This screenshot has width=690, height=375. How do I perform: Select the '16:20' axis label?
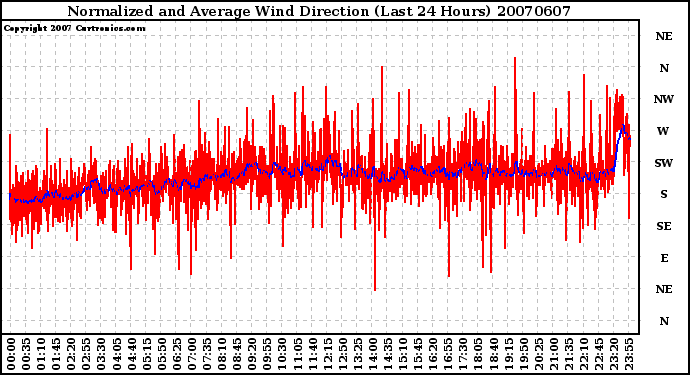click(432, 354)
